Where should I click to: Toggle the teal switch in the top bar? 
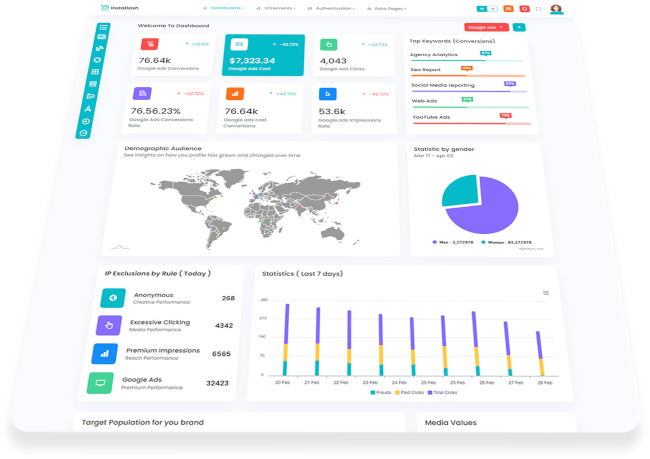[x=487, y=9]
